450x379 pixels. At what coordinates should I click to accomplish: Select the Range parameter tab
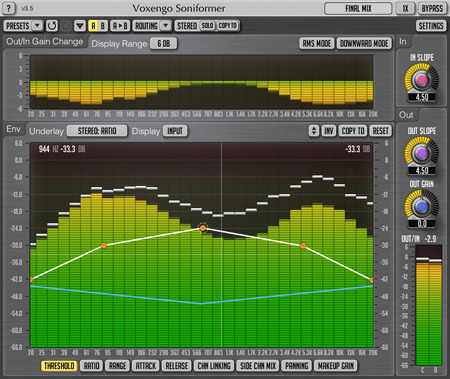[118, 366]
